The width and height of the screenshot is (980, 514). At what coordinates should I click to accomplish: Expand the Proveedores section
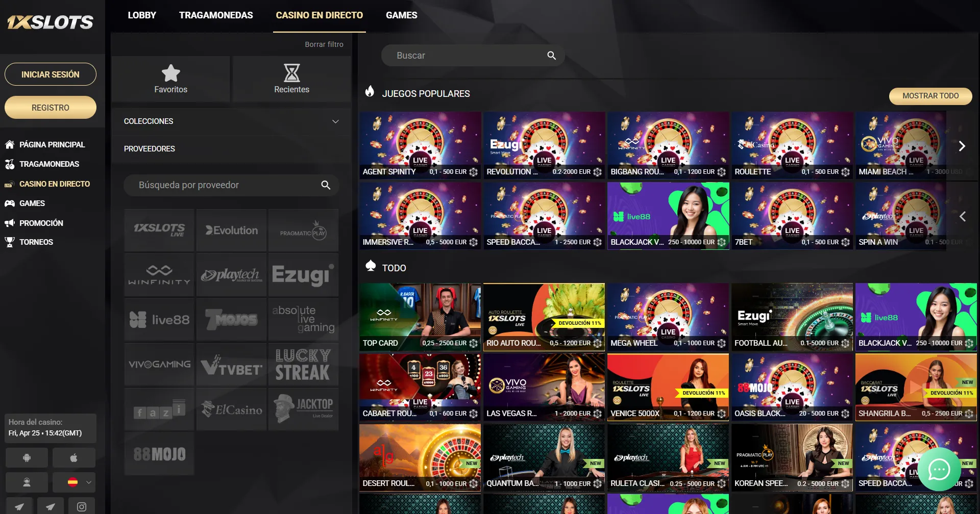(231, 149)
